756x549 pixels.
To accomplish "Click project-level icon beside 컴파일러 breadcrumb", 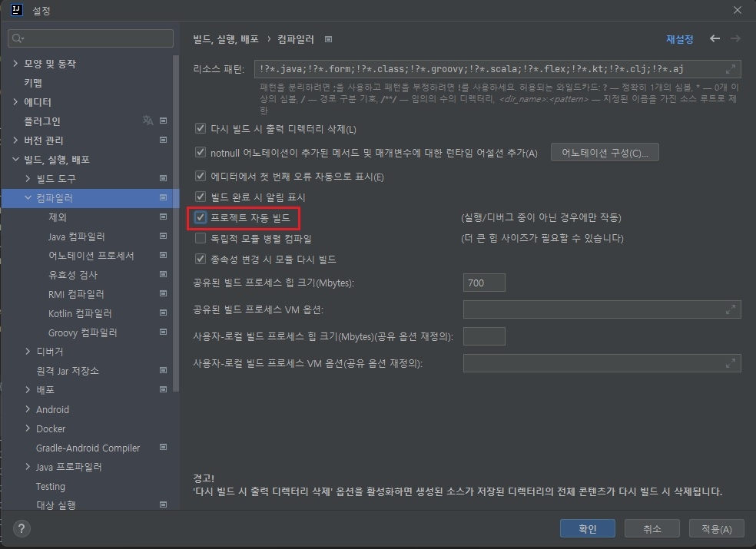I will click(x=329, y=39).
